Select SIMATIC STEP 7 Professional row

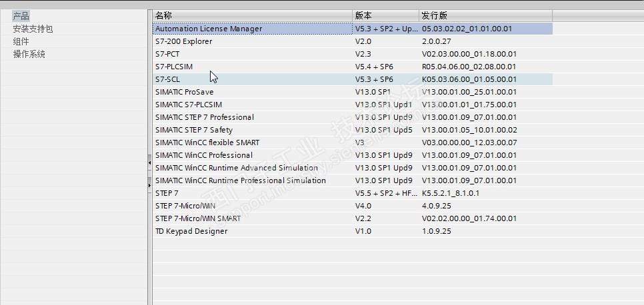(x=205, y=117)
